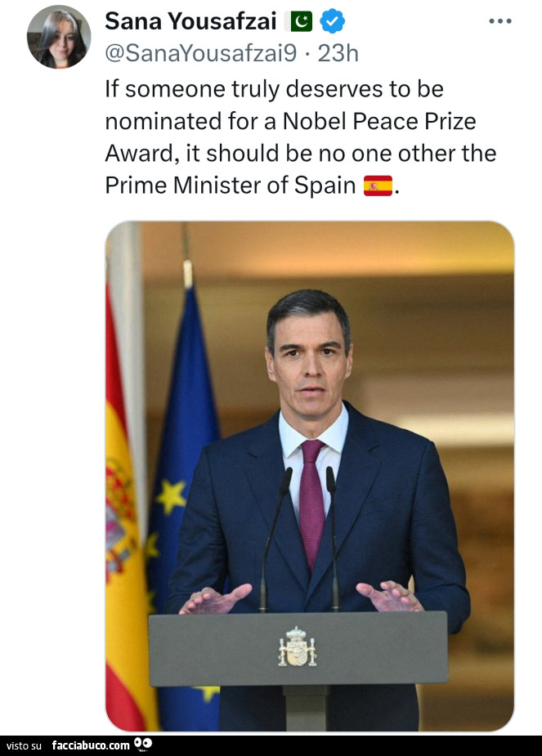Click the magenta tie in the photo
Screen dimensions: 542x756
click(311, 500)
